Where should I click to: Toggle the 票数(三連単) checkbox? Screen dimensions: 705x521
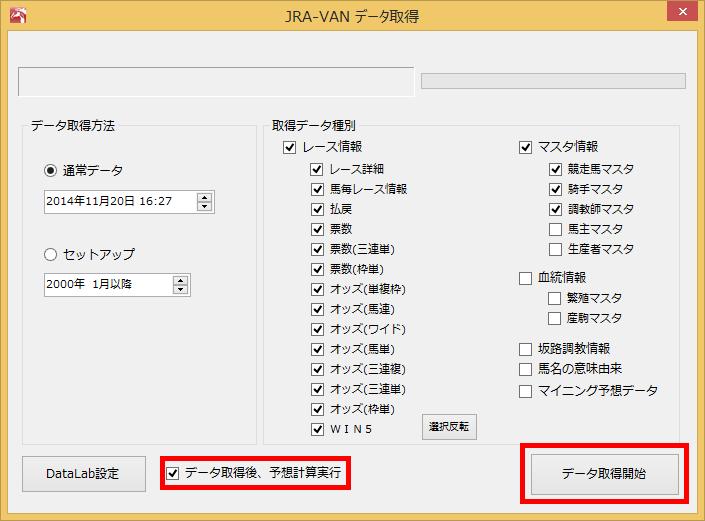click(x=317, y=249)
